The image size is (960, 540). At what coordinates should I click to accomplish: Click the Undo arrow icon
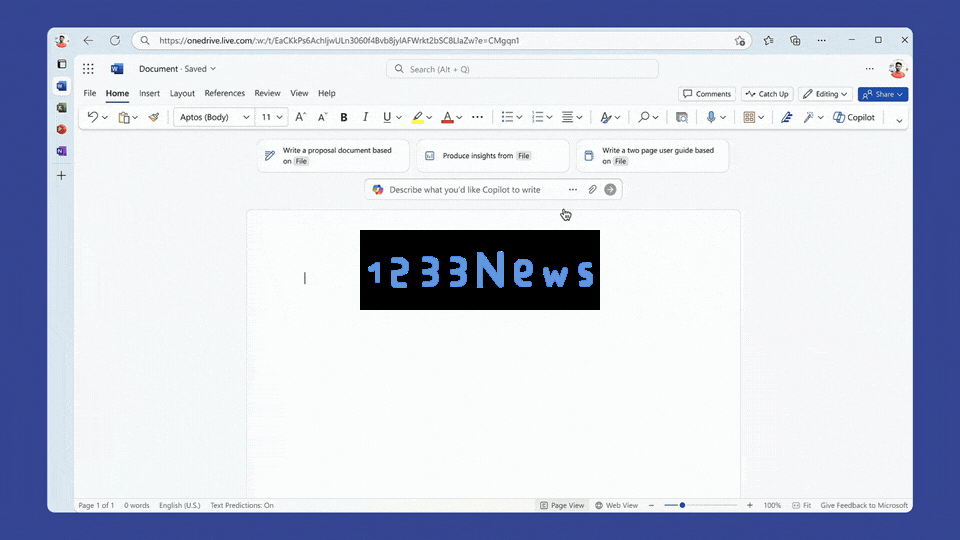coord(92,117)
